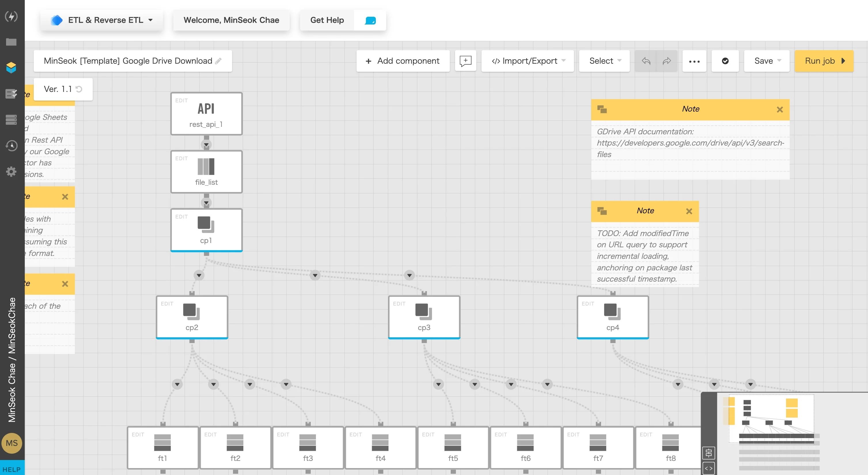Open the Select dropdown
Viewport: 868px width, 475px height.
click(x=604, y=61)
